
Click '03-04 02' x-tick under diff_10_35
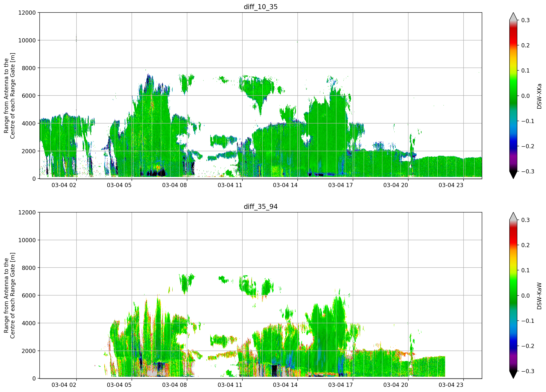pyautogui.click(x=64, y=185)
